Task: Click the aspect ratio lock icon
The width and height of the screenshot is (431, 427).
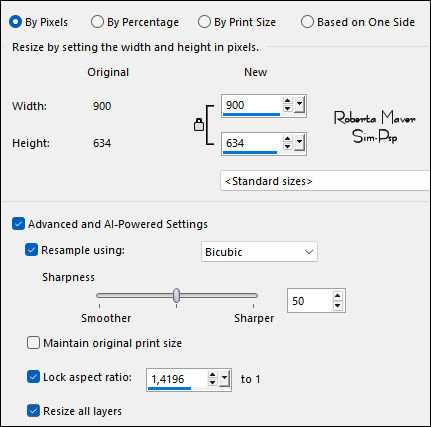Action: click(199, 125)
